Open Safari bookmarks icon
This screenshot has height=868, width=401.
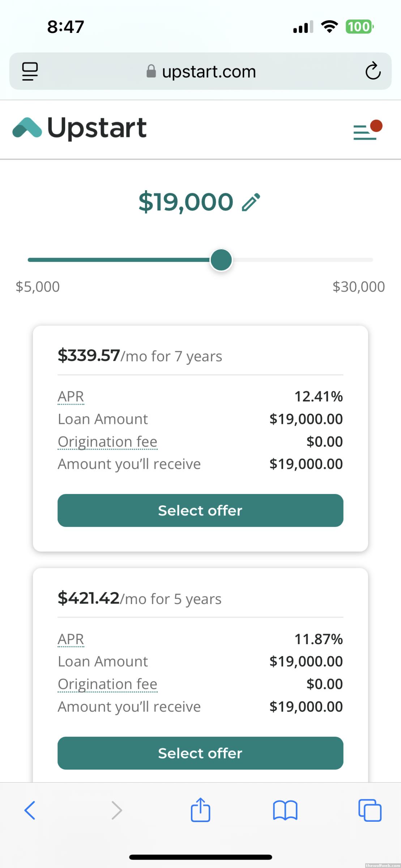(285, 810)
